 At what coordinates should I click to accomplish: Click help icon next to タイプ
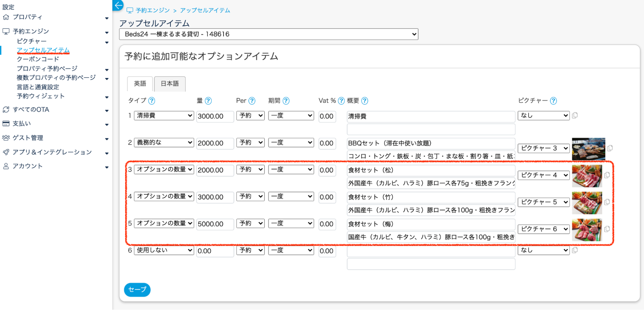(151, 101)
